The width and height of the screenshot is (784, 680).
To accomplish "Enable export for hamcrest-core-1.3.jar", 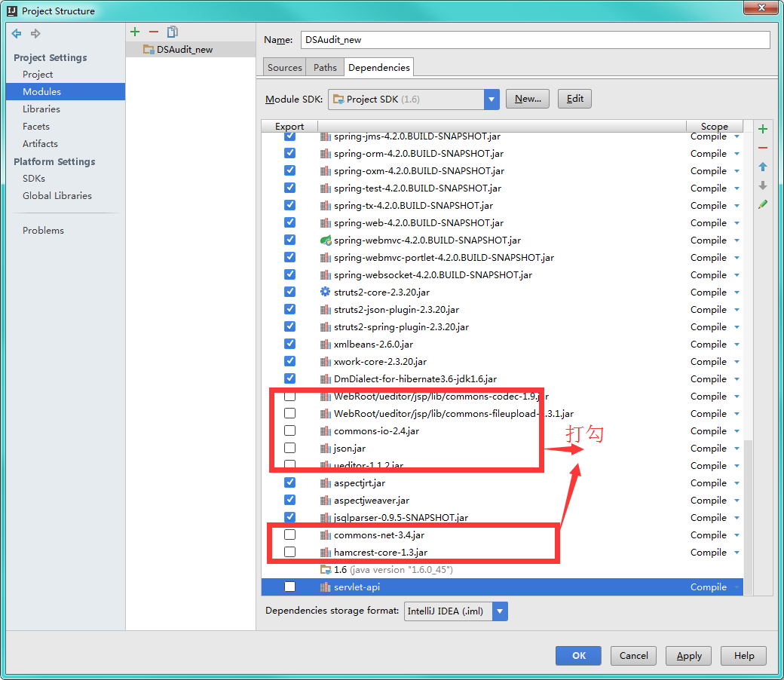I will (289, 552).
